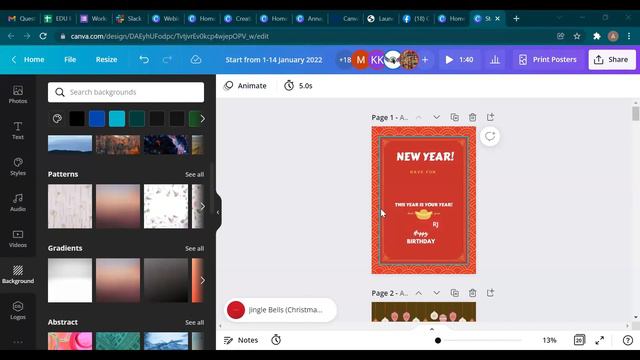The image size is (640, 360).
Task: Show more Gradients with the arrow
Action: click(202, 280)
